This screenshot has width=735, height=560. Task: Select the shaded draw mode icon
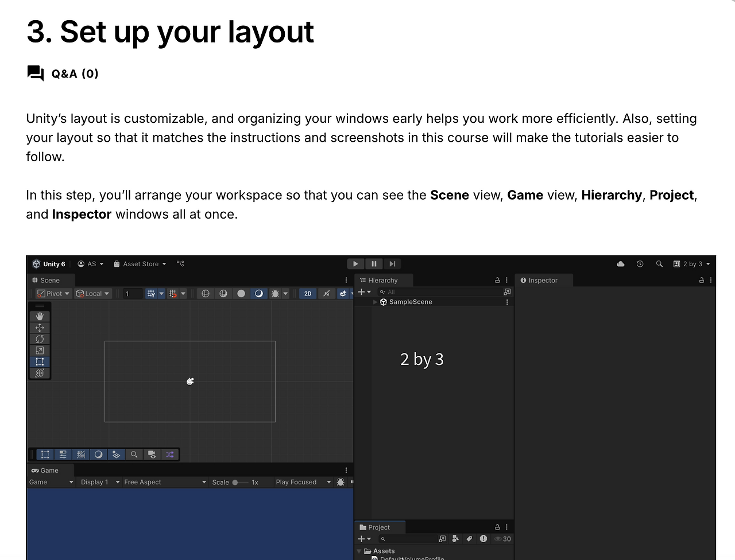[x=259, y=293]
